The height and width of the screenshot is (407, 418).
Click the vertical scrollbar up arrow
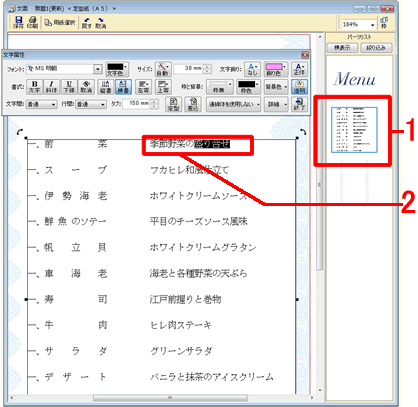[x=320, y=37]
